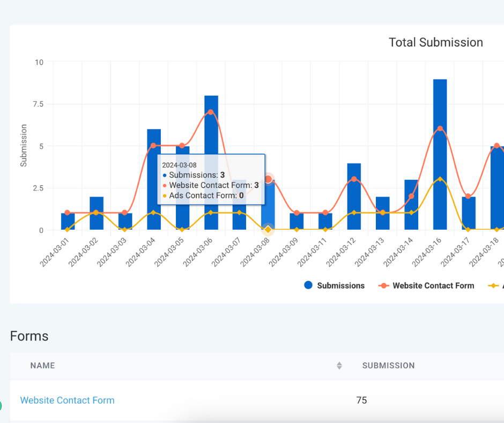The width and height of the screenshot is (504, 423).
Task: Sort by the SUBMISSION column header
Action: pyautogui.click(x=388, y=366)
